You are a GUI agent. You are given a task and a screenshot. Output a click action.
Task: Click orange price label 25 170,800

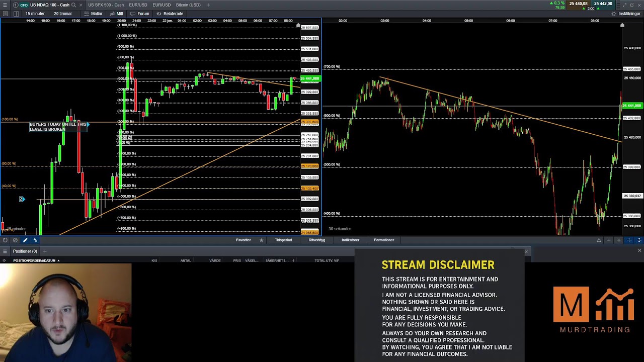click(310, 166)
